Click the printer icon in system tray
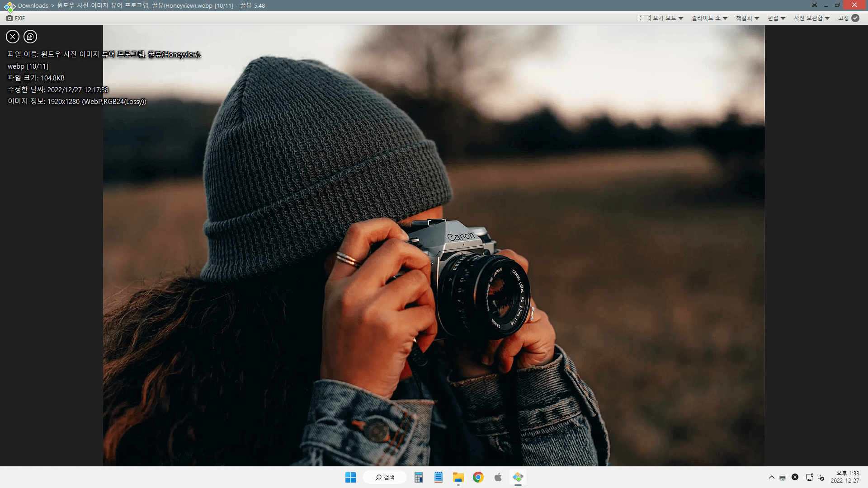The width and height of the screenshot is (868, 488). pyautogui.click(x=783, y=477)
